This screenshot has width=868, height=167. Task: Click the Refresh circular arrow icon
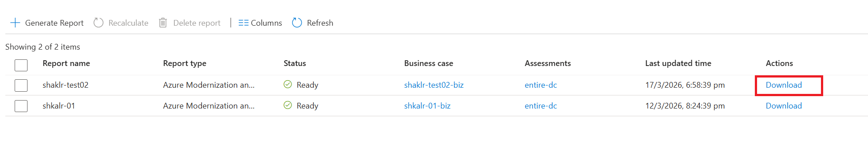297,23
